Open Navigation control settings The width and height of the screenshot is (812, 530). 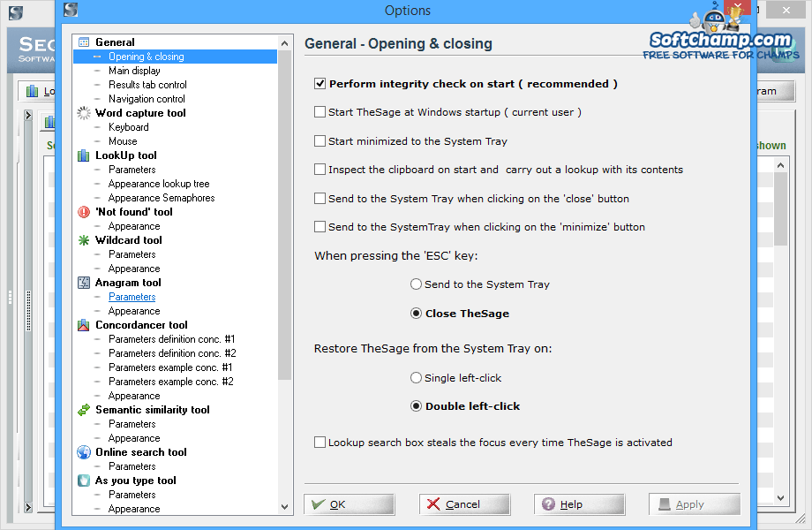[x=147, y=98]
